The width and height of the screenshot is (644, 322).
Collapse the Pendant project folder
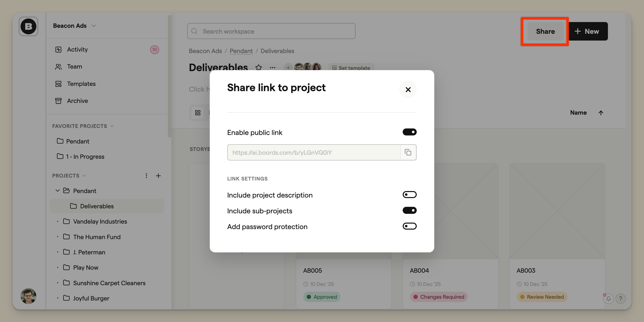(x=57, y=191)
